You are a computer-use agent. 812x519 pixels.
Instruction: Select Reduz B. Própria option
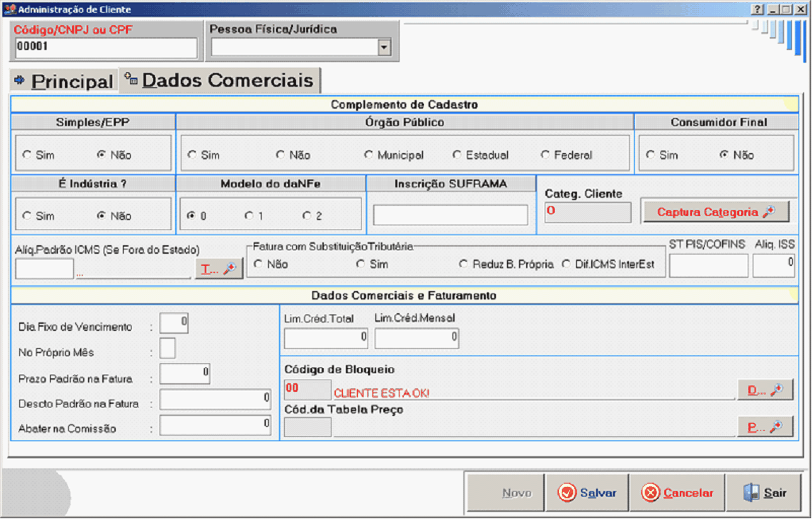coord(464,264)
